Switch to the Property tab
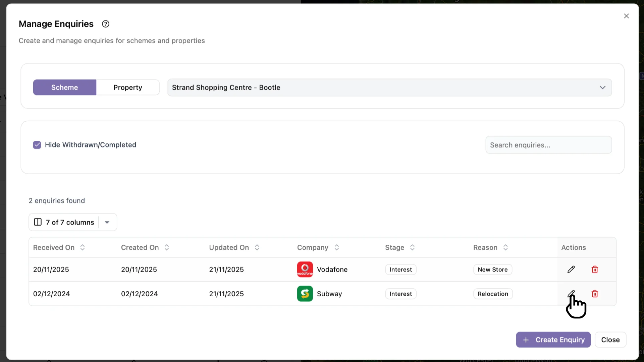Viewport: 644px width, 362px height. tap(127, 87)
